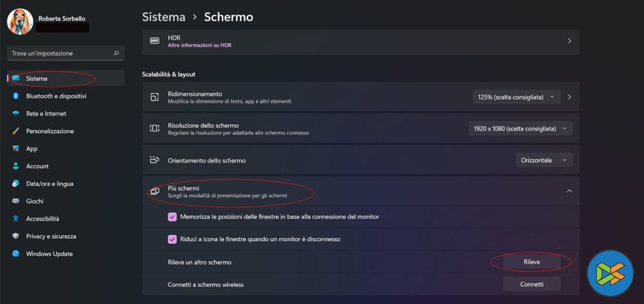Open the Orientamento Orizzontale dropdown
644x304 pixels.
click(x=543, y=160)
